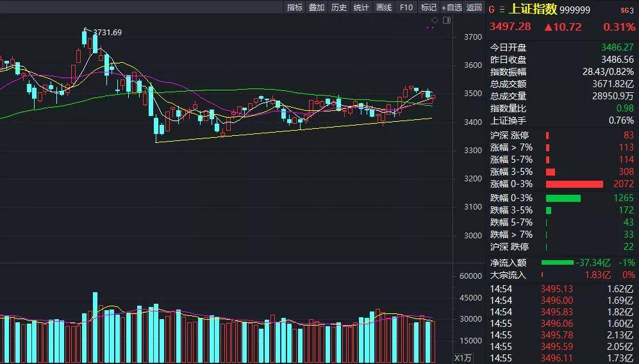639x364 pixels.
Task: Click the red 涨幅 0-3% bar
Action: click(x=574, y=184)
